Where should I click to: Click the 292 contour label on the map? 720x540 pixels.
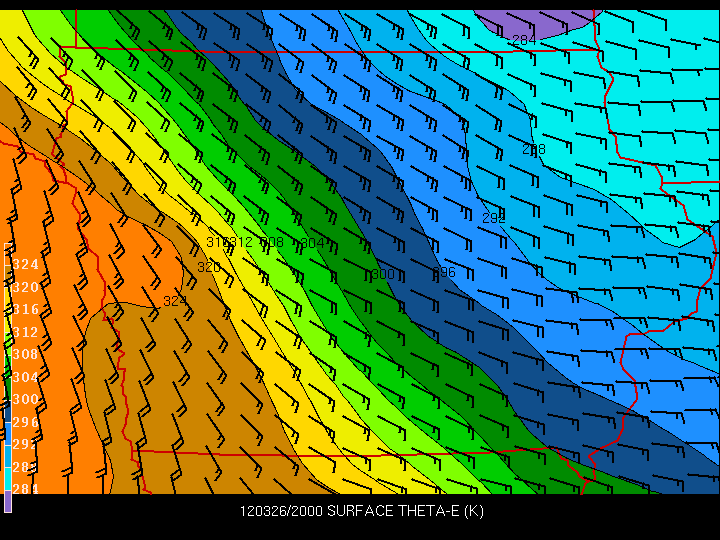point(494,218)
